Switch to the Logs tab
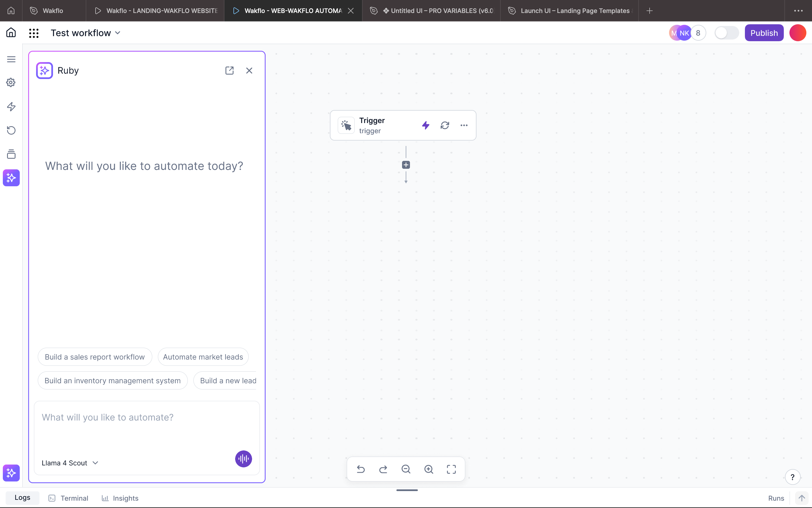This screenshot has width=812, height=508. coord(23,498)
